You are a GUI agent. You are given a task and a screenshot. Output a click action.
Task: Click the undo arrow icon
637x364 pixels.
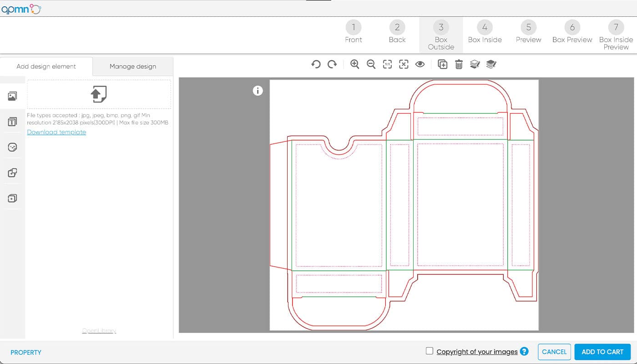coord(316,65)
